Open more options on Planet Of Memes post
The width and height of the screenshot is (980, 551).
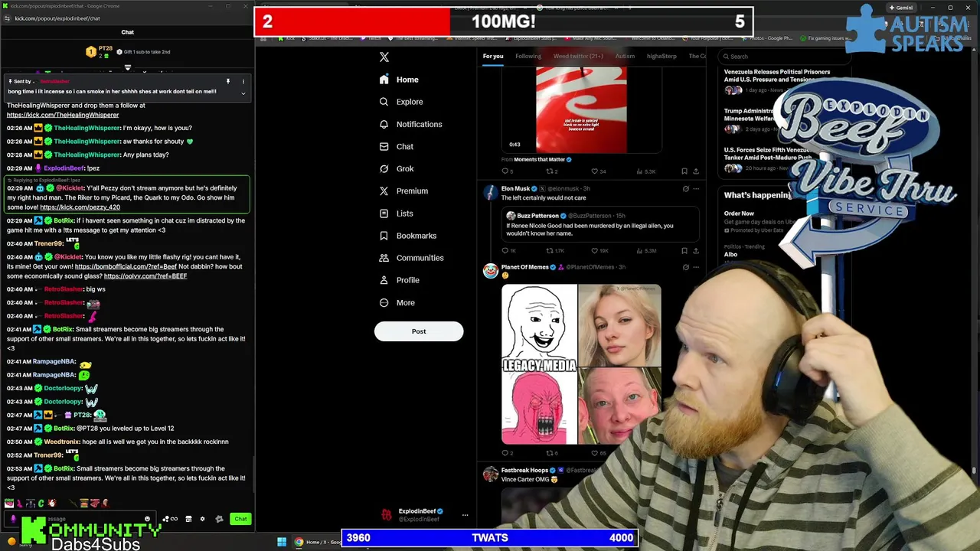tap(696, 267)
